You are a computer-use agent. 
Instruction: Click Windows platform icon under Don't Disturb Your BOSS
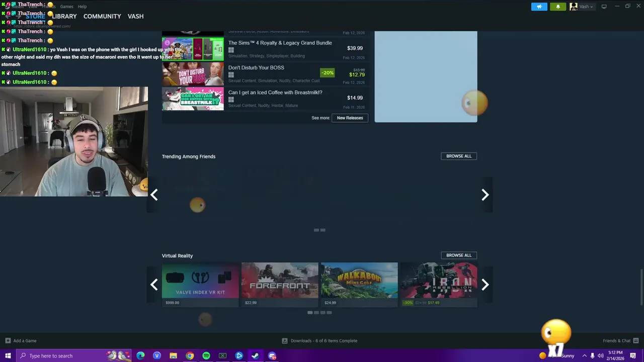pos(231,75)
